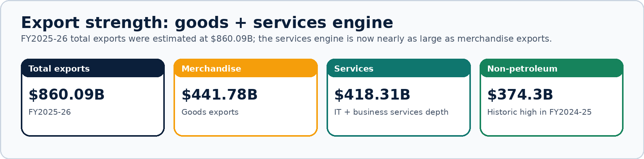The image size is (644, 159).
Task: Click the FY2025-26 caption in first card
Action: tap(50, 112)
